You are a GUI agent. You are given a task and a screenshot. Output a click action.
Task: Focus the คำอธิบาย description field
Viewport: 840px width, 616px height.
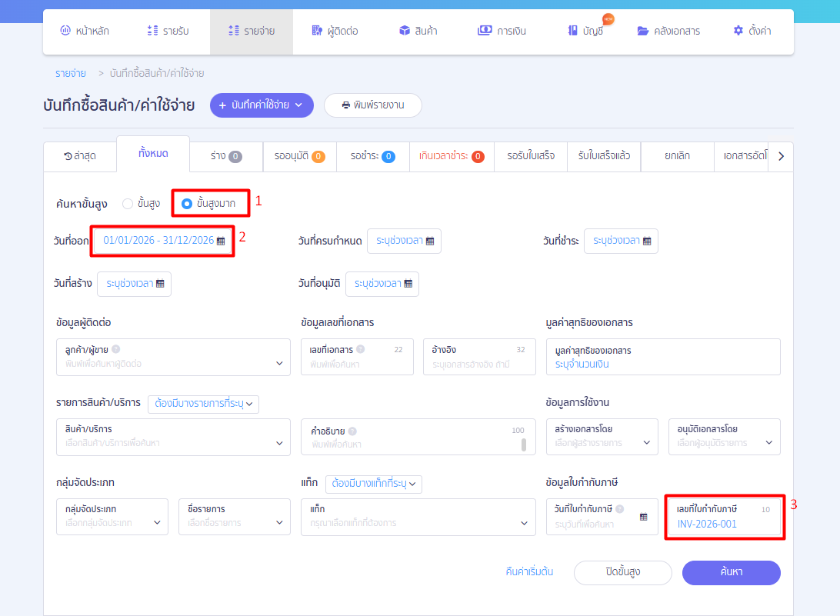coord(418,437)
